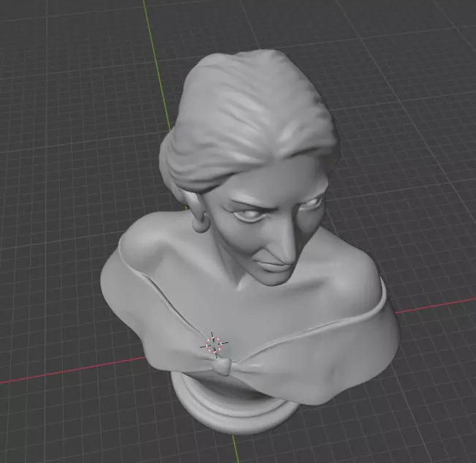Screen dimensions: 476x463
Task: Select the sculpted hair on top of head
Action: point(247,121)
